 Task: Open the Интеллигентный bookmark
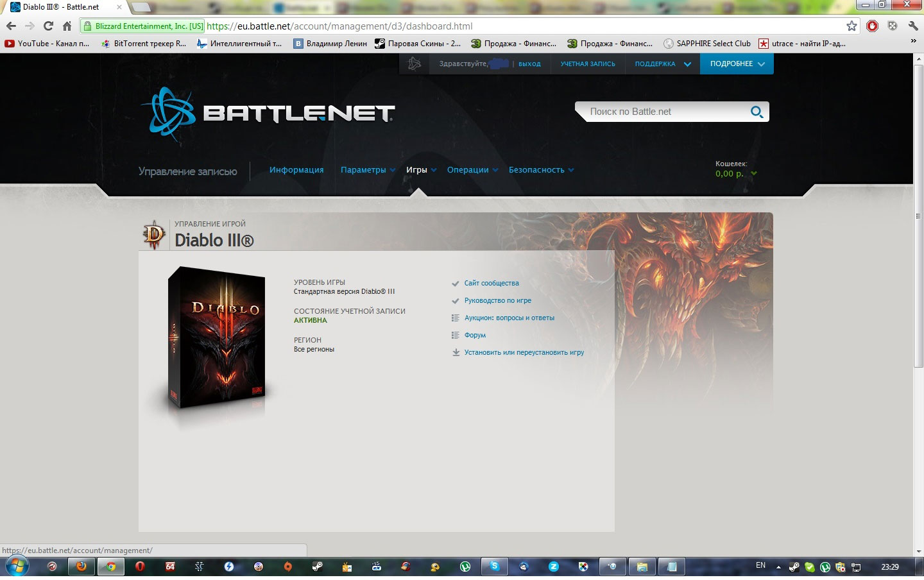pos(239,44)
